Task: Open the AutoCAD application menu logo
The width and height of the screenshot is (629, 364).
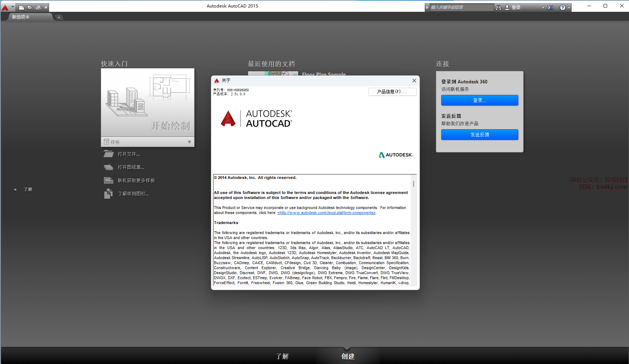Action: [5, 7]
